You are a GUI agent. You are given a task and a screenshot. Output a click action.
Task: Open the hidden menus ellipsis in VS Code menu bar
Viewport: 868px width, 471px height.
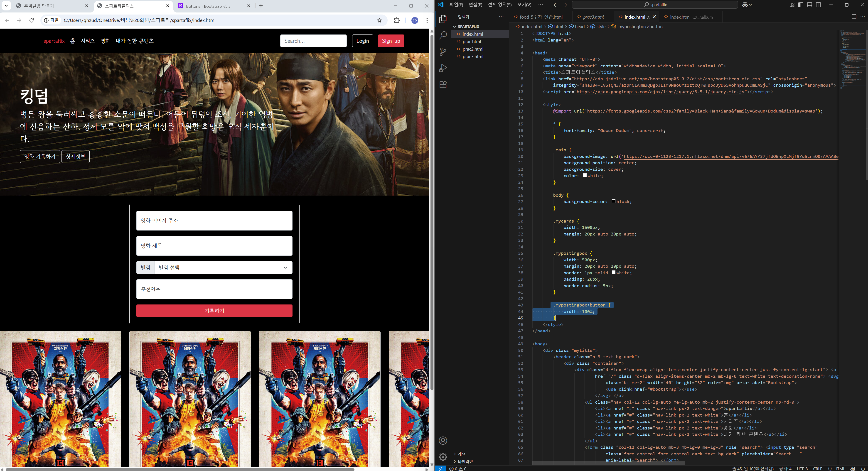tap(541, 5)
